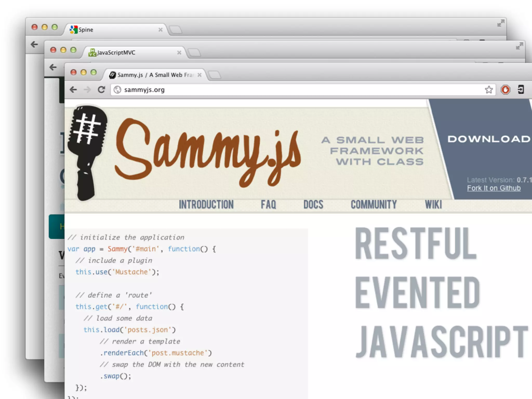Click back arrow in Spine window

pyautogui.click(x=34, y=44)
